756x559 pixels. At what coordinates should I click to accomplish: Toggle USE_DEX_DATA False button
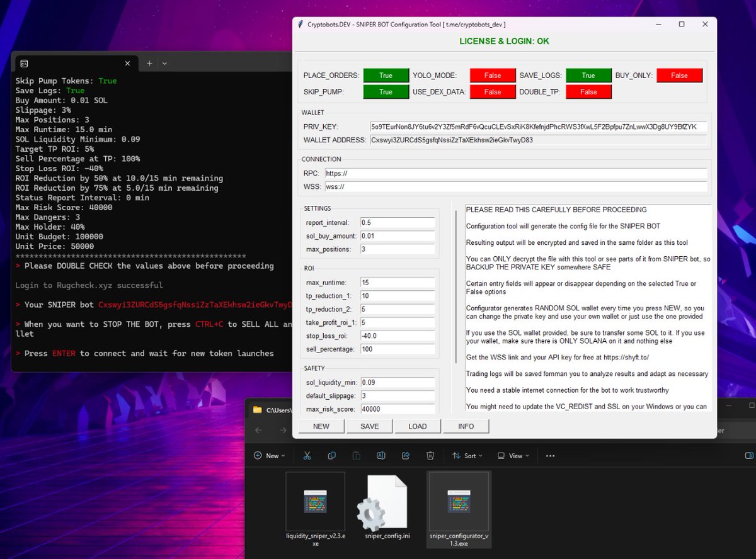[493, 92]
